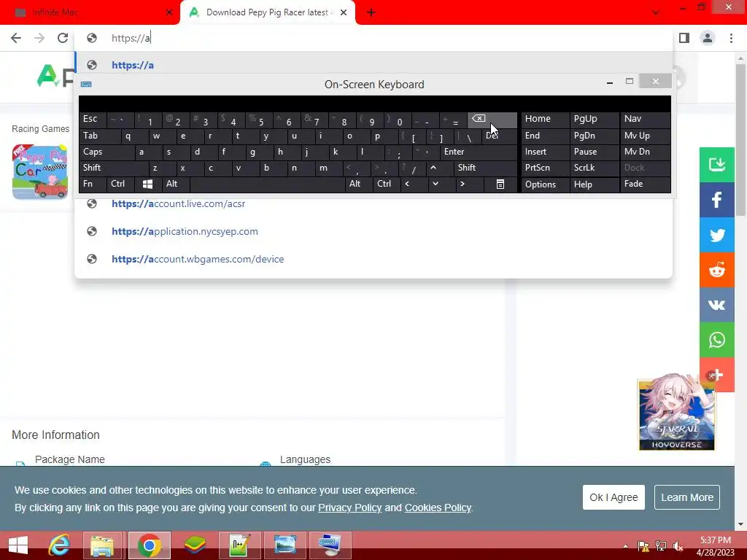Open the Chrome profile avatar
Viewport: 747px width, 560px height.
[x=708, y=38]
